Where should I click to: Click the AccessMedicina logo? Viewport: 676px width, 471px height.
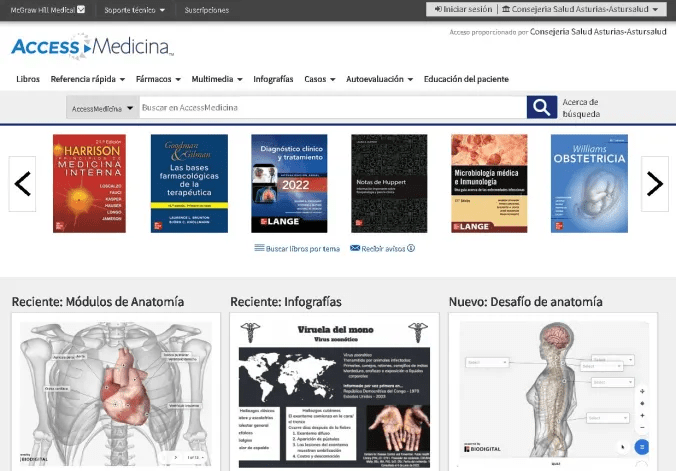point(92,47)
